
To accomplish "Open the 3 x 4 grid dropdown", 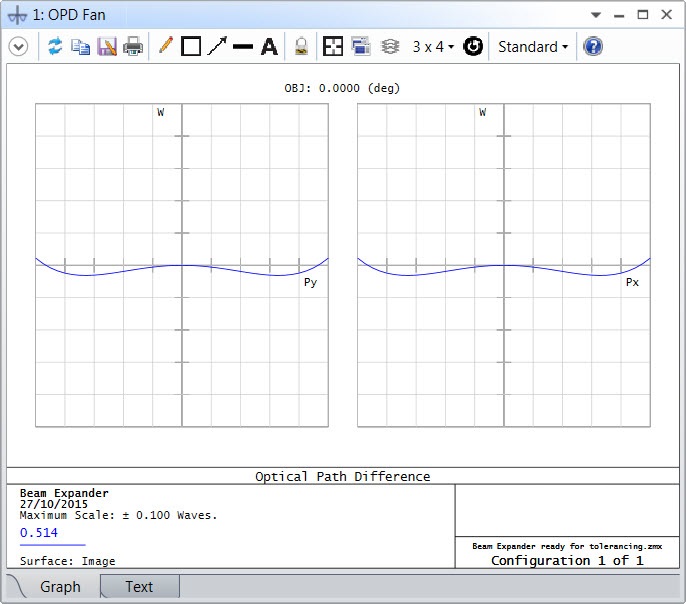I will 433,46.
